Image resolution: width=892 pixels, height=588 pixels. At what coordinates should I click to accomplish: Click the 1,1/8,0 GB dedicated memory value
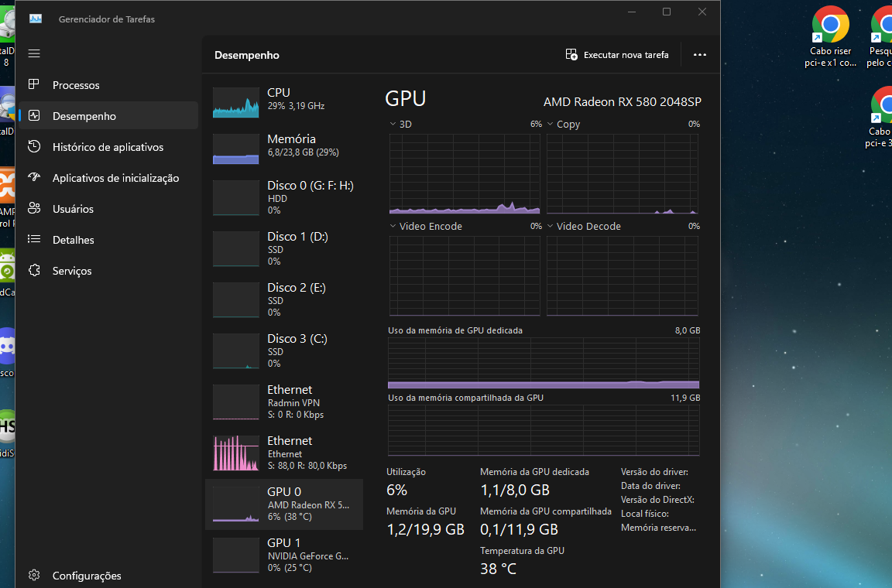point(515,491)
